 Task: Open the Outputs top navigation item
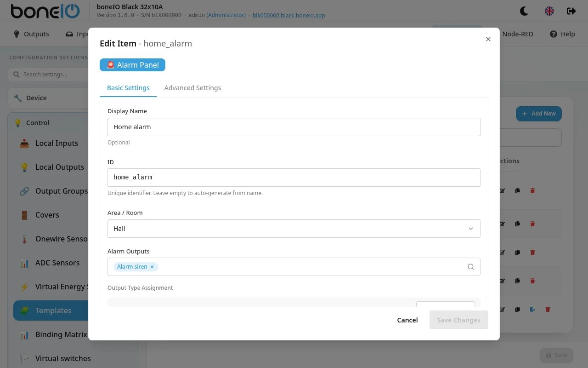pyautogui.click(x=31, y=34)
